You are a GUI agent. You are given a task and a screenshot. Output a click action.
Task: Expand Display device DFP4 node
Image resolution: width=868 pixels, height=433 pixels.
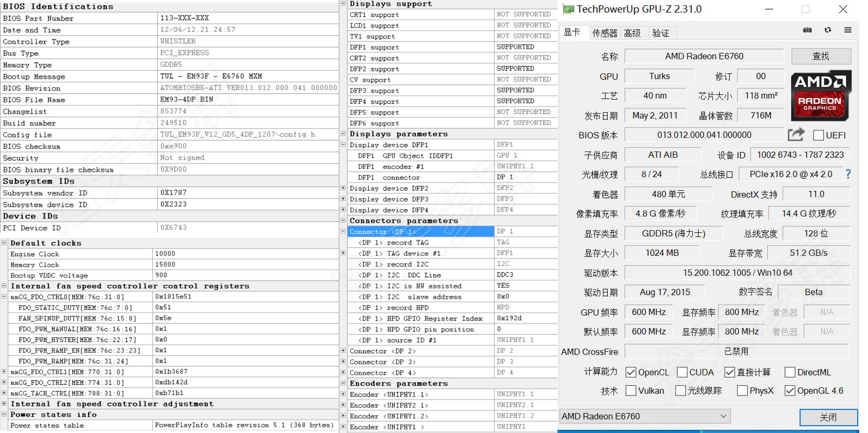click(343, 210)
